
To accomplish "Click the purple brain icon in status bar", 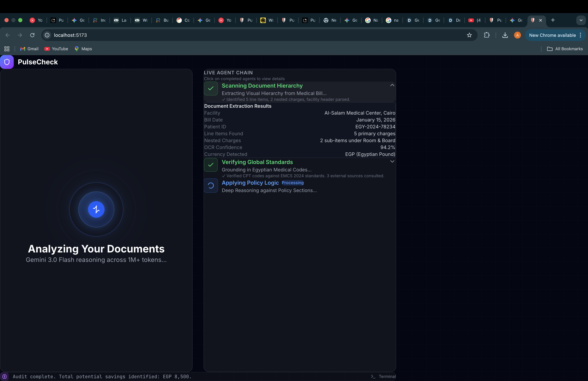I will click(4, 377).
